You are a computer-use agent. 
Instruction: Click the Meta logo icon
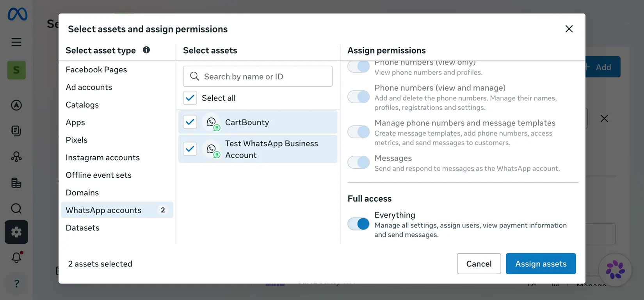point(18,14)
